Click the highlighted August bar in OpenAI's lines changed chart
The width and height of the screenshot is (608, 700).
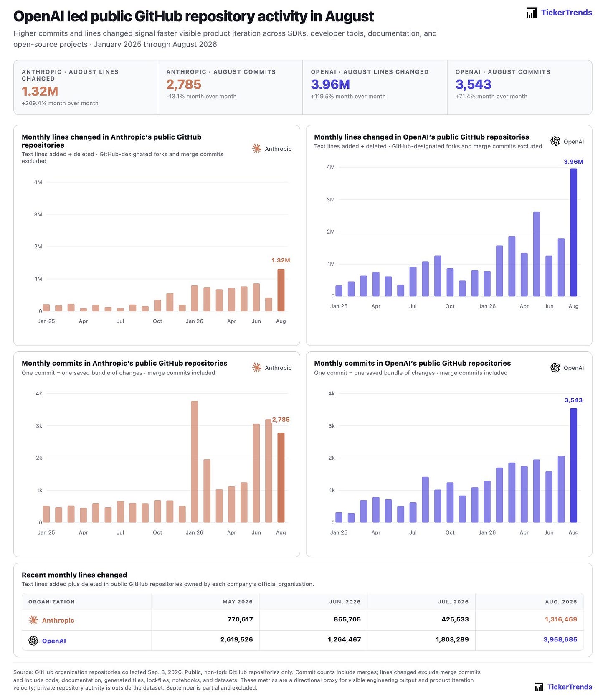pyautogui.click(x=574, y=232)
